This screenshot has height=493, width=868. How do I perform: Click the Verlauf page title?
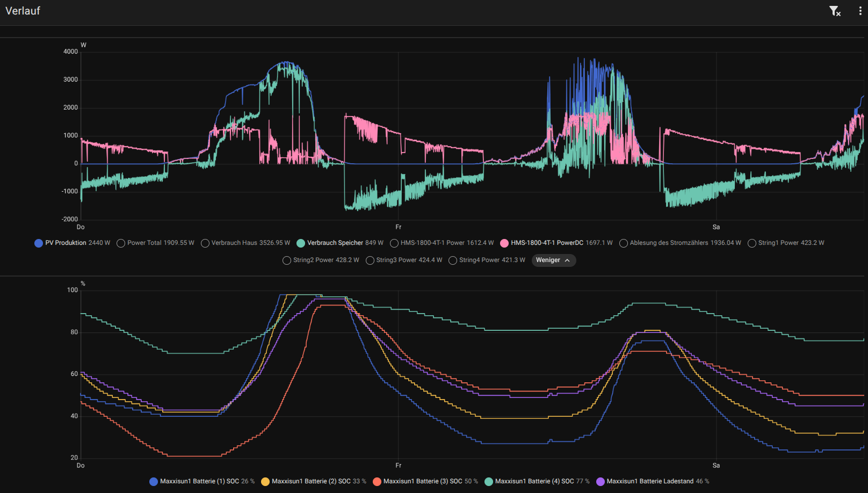click(23, 11)
